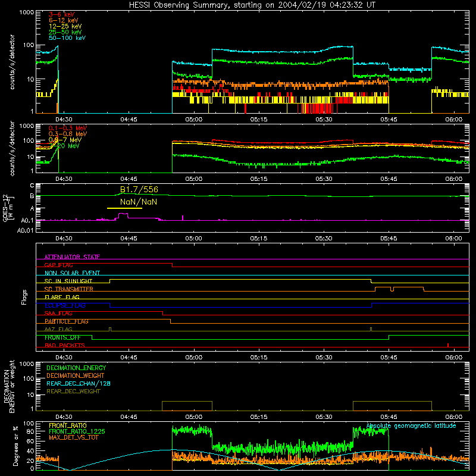Image resolution: width=476 pixels, height=476 pixels.
Task: Click '05:15' time label under the keV panel
Action: (259, 120)
